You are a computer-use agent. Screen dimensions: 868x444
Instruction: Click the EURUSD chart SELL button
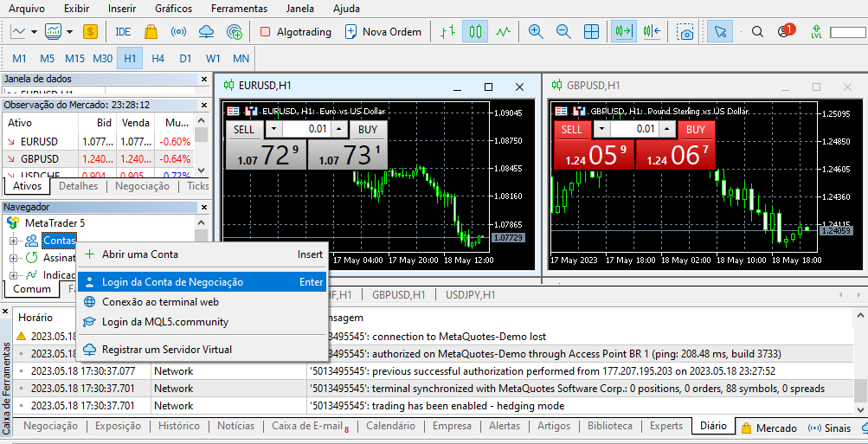(244, 130)
